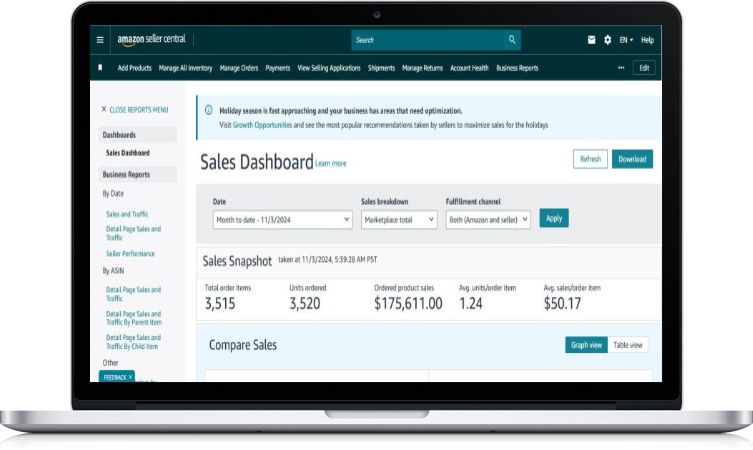Select Seller Performance in the sidebar
This screenshot has width=753, height=450.
click(130, 254)
